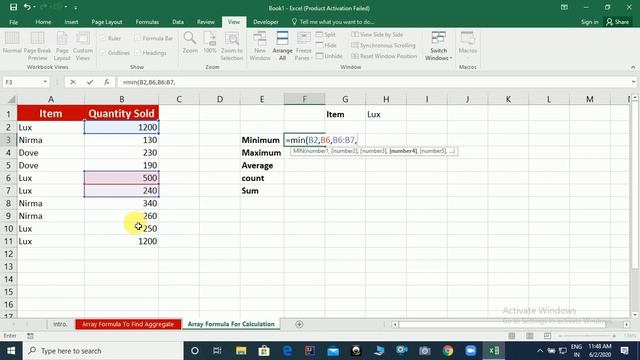
Task: Open a New Window
Action: coord(260,46)
